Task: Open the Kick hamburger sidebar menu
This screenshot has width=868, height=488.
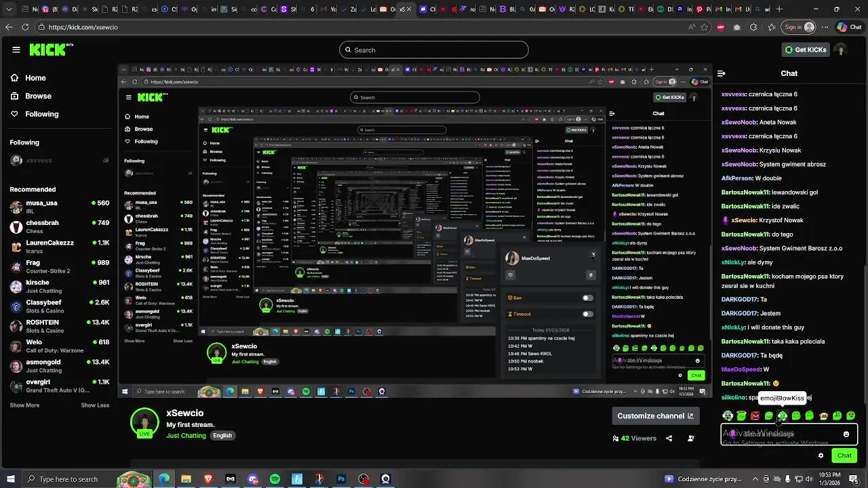Action: coord(16,49)
